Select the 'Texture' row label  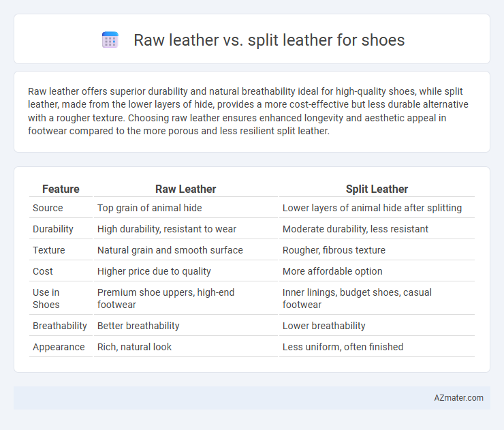click(x=49, y=250)
